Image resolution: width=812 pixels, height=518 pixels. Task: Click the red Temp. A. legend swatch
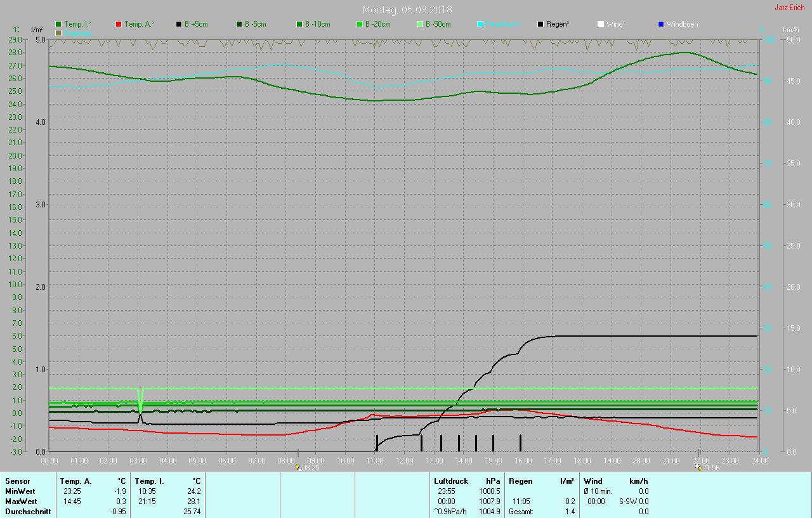119,24
